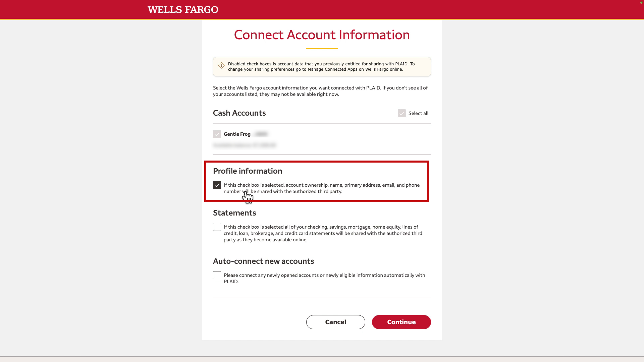Click the Cash Accounts heading
644x362 pixels.
[x=239, y=113]
